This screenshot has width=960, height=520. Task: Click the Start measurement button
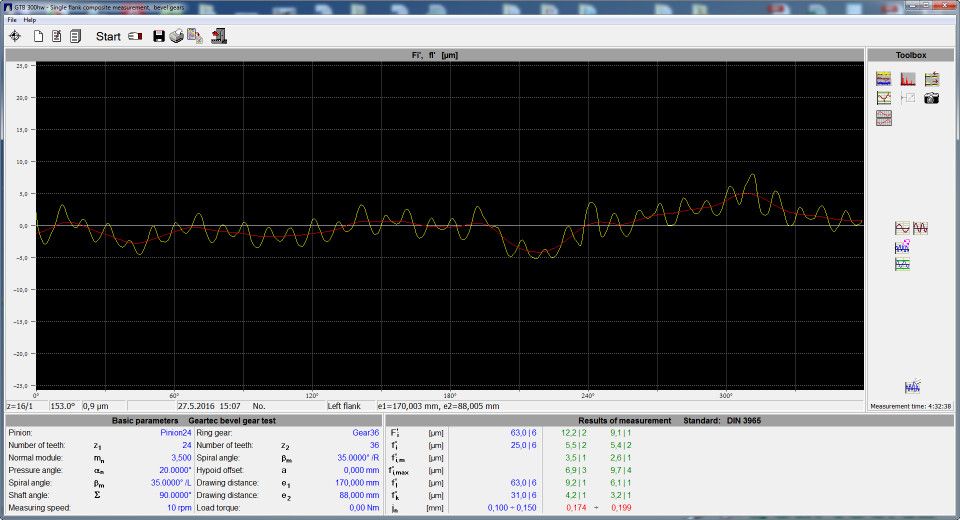[108, 36]
